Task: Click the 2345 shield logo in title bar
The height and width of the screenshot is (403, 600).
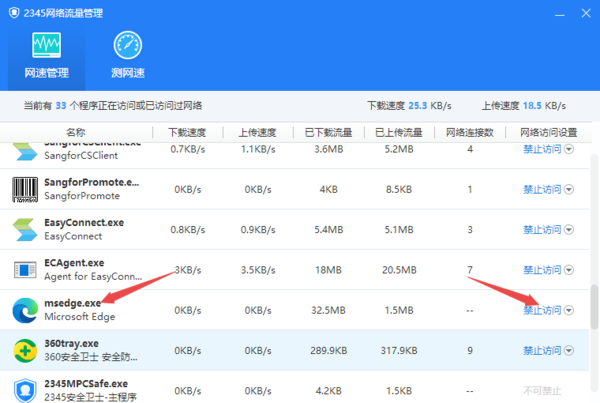Action: pos(13,11)
